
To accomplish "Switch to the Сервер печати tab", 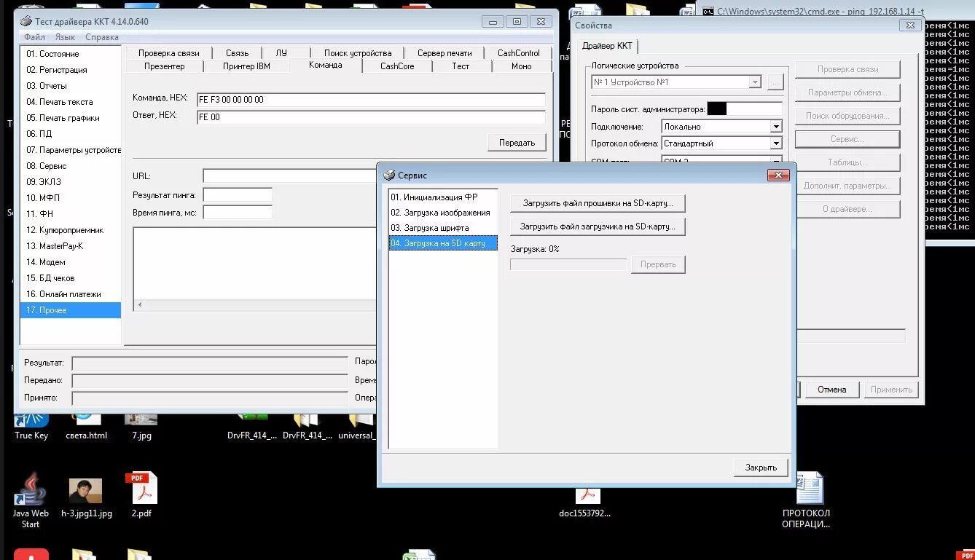I will pos(445,53).
